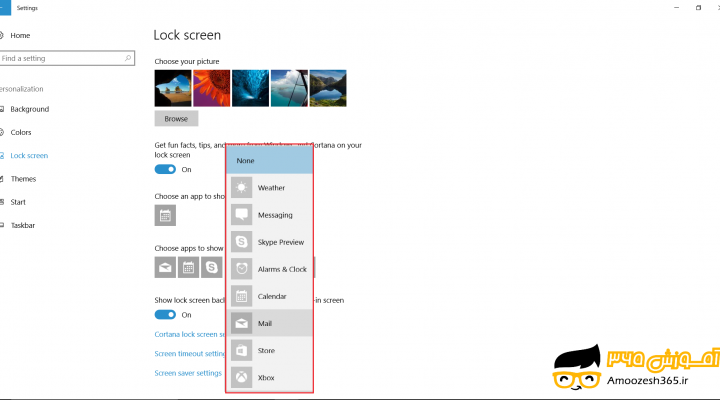This screenshot has height=400, width=720.
Task: Pick Calendar from the app list
Action: [270, 296]
